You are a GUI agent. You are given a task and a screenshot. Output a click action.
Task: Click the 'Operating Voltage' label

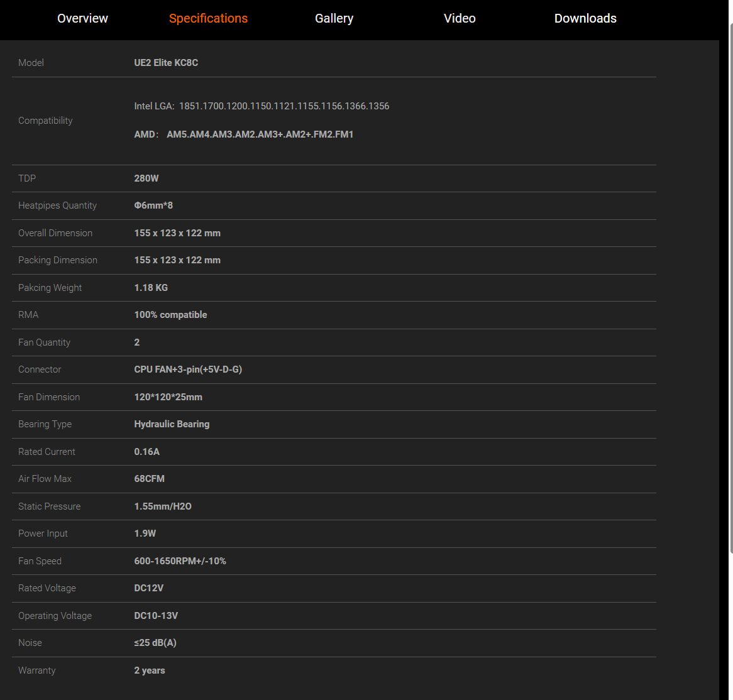(55, 616)
